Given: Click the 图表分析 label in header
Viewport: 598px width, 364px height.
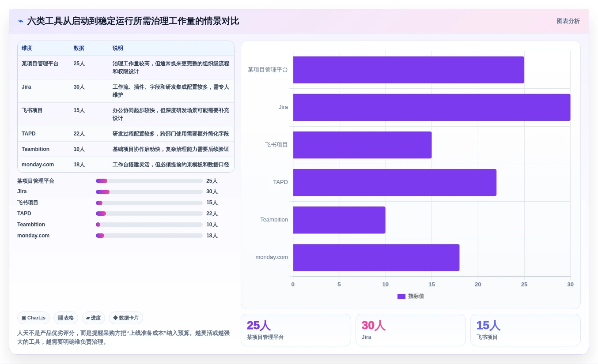Looking at the screenshot, I should (x=568, y=21).
